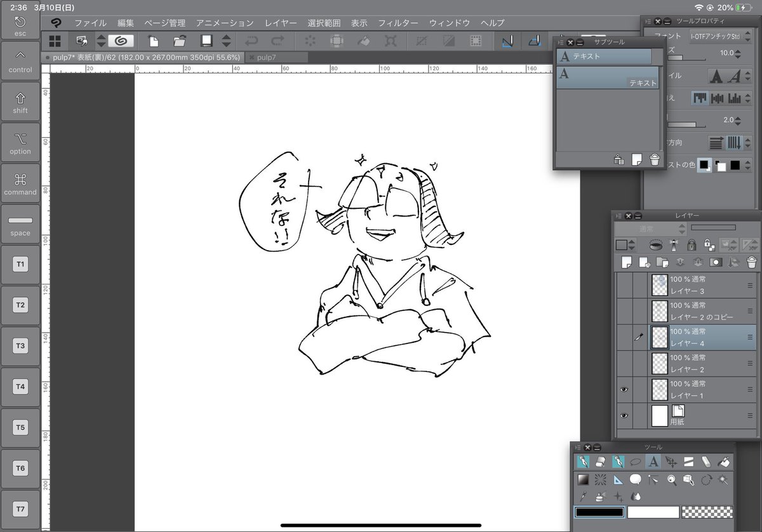Show レイヤー 3 via its visibility box
The width and height of the screenshot is (762, 532).
coord(624,284)
